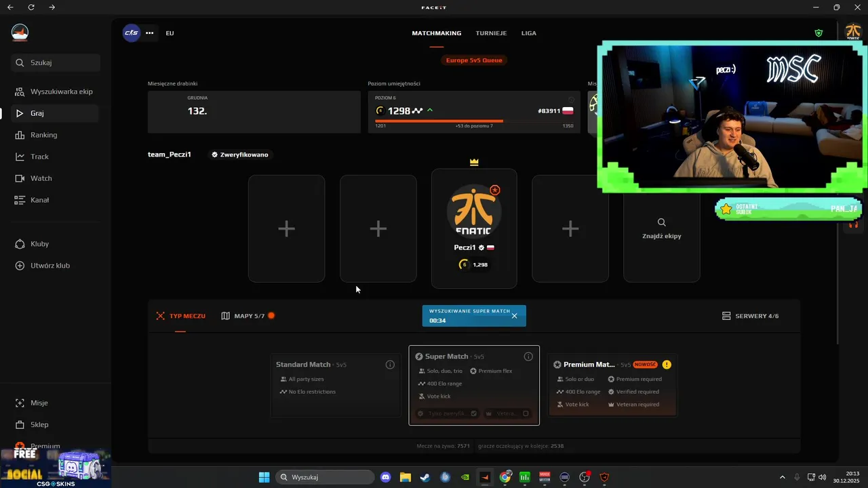
Task: Click the yellow warning icon on Premium Match
Action: [667, 365]
